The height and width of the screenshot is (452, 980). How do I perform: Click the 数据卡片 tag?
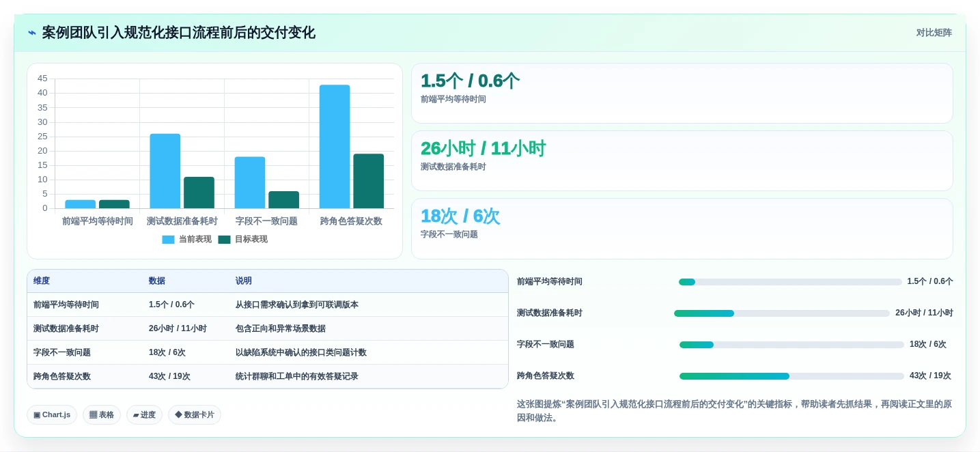[195, 414]
